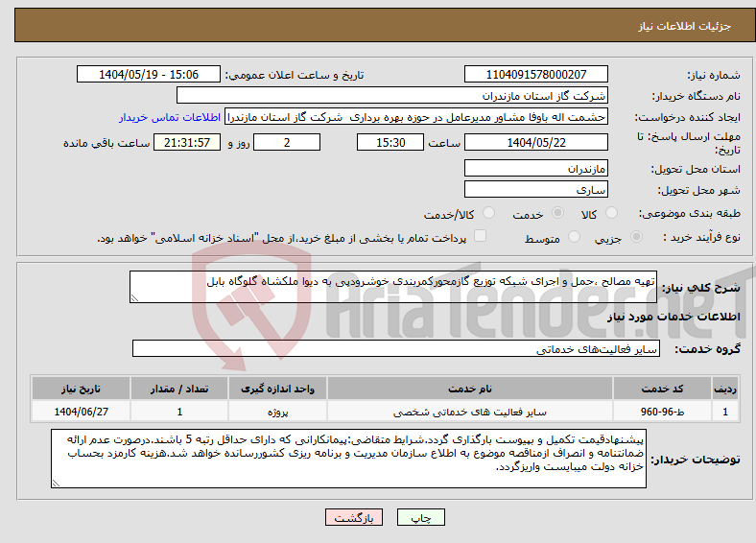The width and height of the screenshot is (756, 543).
Task: Click the بازگشت (back) button
Action: (354, 517)
